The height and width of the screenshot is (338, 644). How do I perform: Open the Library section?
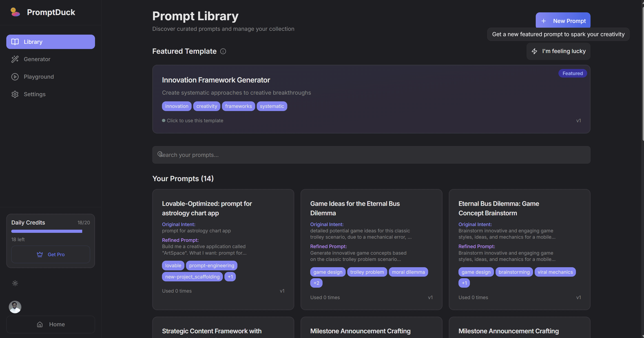pyautogui.click(x=51, y=42)
